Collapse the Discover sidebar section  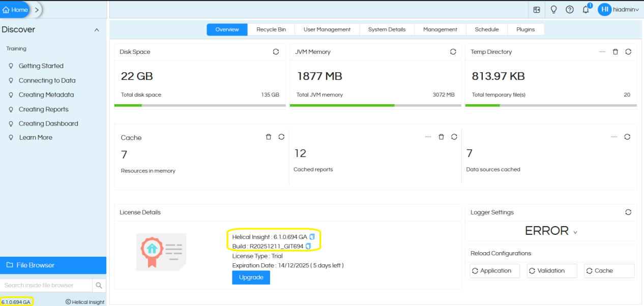[96, 29]
